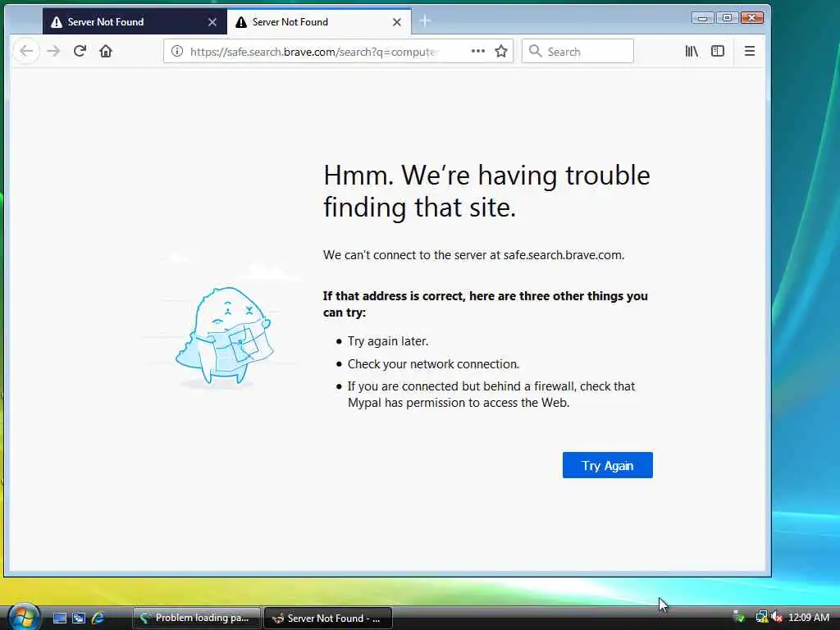Launch Internet Explorer from quick launch

(98, 619)
